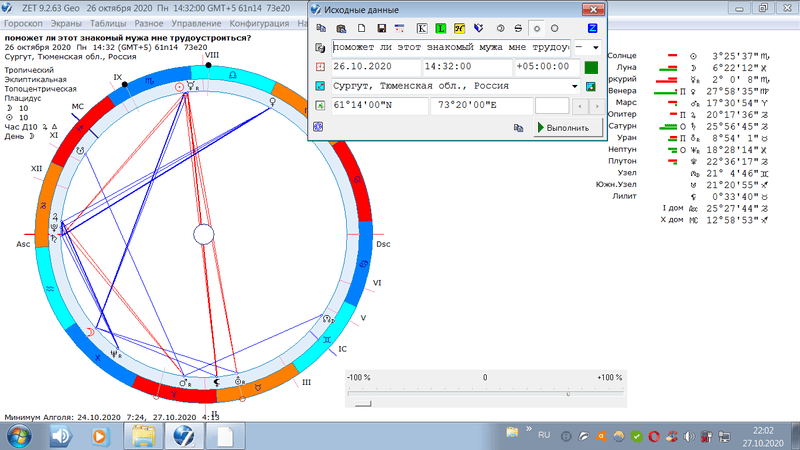
Task: Click the blue Z icon
Action: 593,28
